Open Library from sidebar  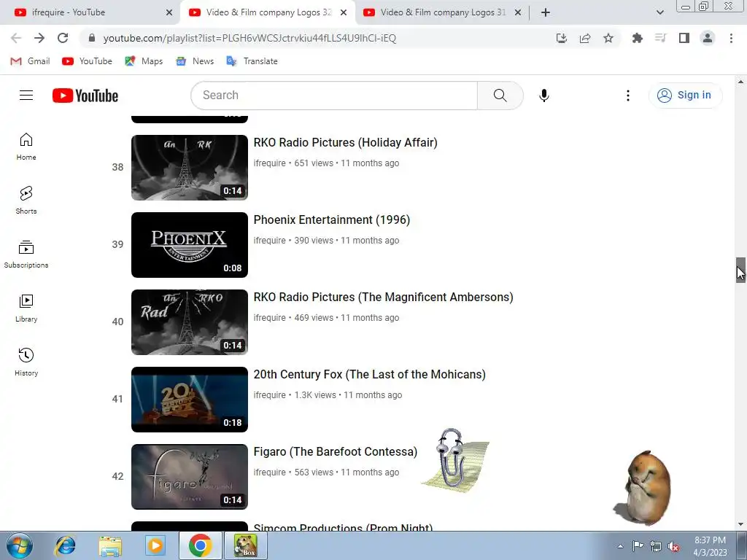pyautogui.click(x=26, y=308)
